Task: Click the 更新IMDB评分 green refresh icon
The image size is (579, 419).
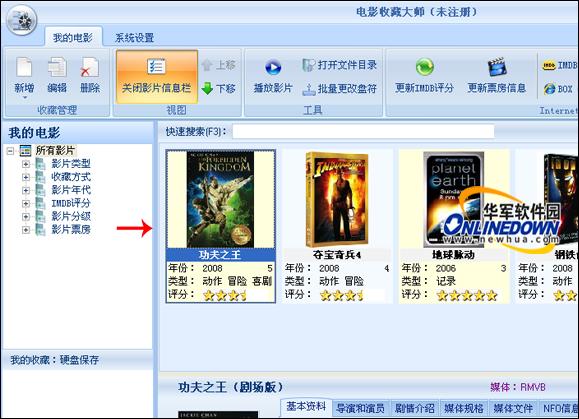Action: click(424, 67)
